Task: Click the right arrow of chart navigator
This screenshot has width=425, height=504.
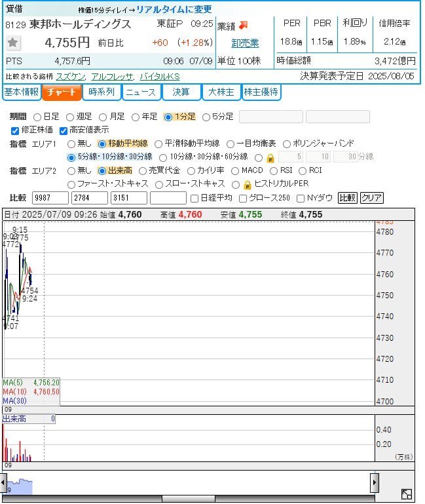Action: pyautogui.click(x=374, y=482)
